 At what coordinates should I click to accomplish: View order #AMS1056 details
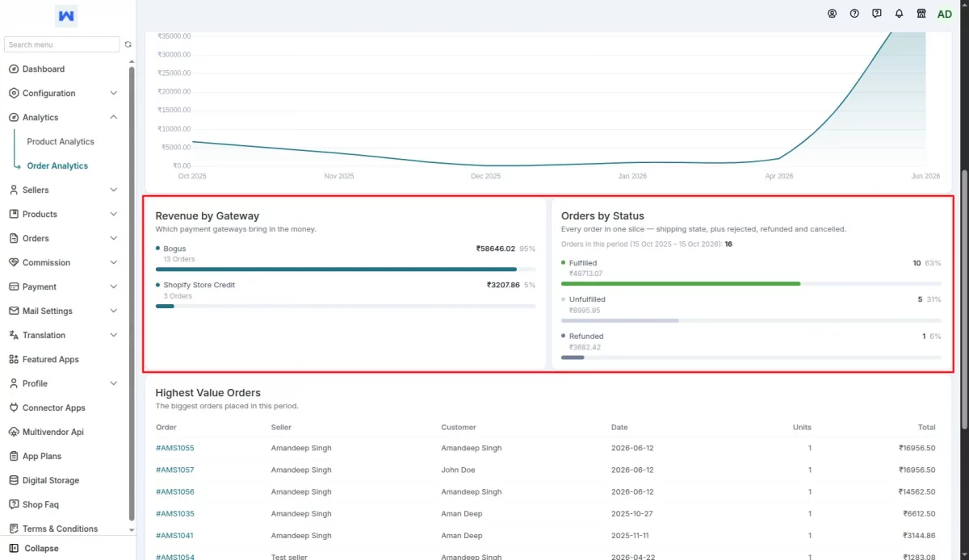point(174,491)
